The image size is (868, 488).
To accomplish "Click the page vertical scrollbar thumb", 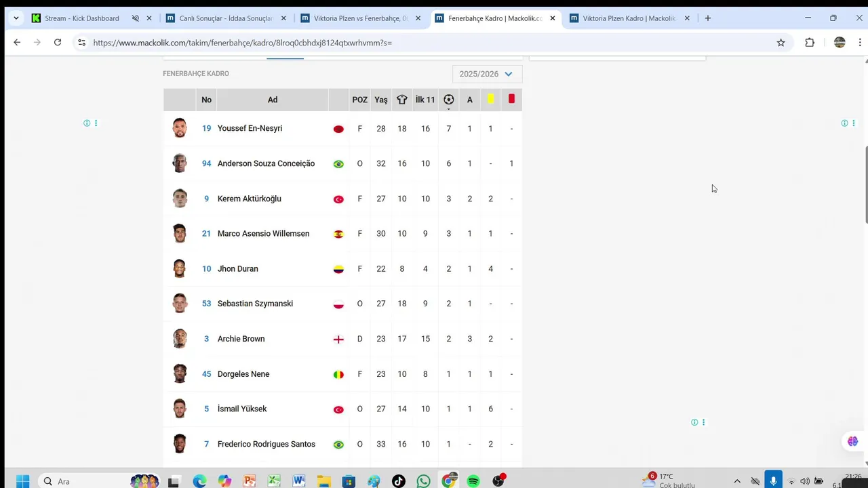I will pyautogui.click(x=865, y=183).
